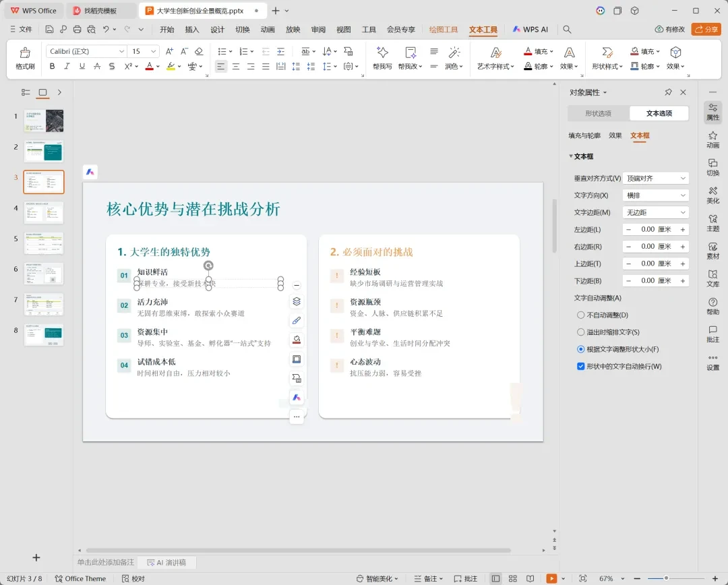This screenshot has width=728, height=585.
Task: Open 垂直对齐方式 dropdown showing 顶端对齐
Action: click(655, 179)
